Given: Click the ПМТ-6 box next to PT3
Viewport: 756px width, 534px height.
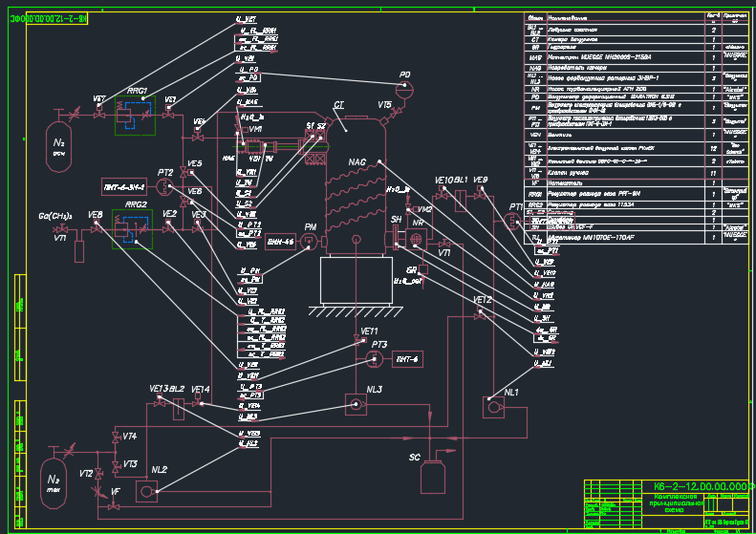Looking at the screenshot, I should (x=407, y=359).
